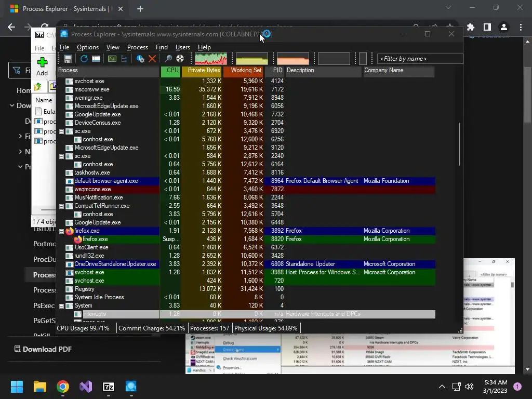The width and height of the screenshot is (532, 399).
Task: Open process Properties icon with gear
Action: pyautogui.click(x=140, y=59)
